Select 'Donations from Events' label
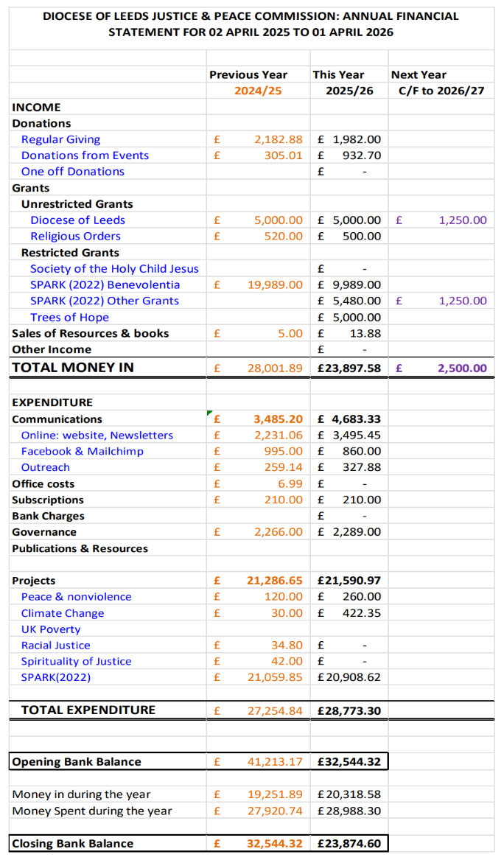504x860 pixels. [x=85, y=155]
